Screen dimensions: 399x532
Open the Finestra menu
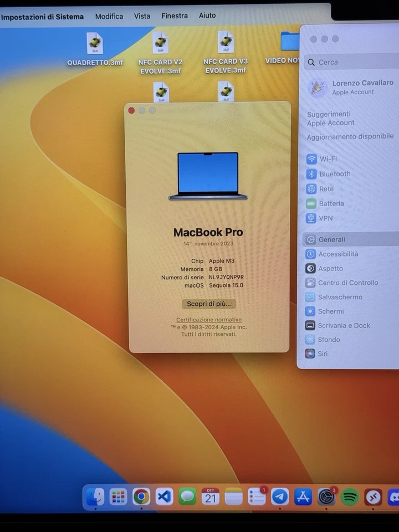click(x=175, y=16)
